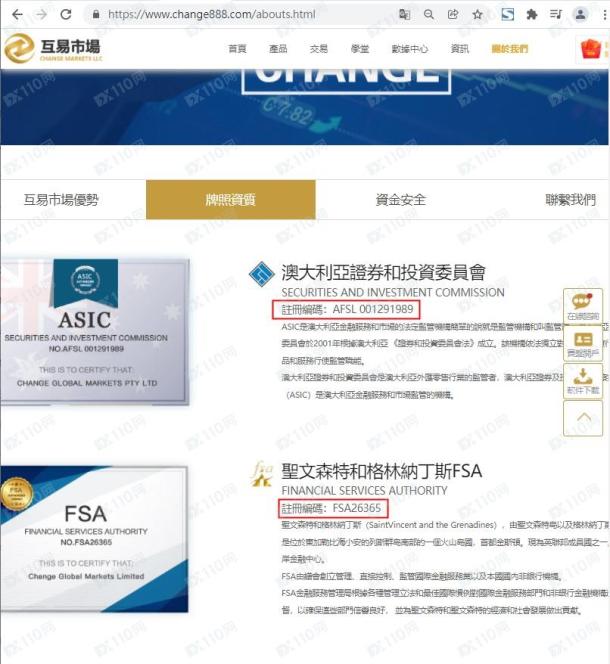The width and height of the screenshot is (610, 664).
Task: Select the 牌照資質 tab
Action: click(x=230, y=199)
